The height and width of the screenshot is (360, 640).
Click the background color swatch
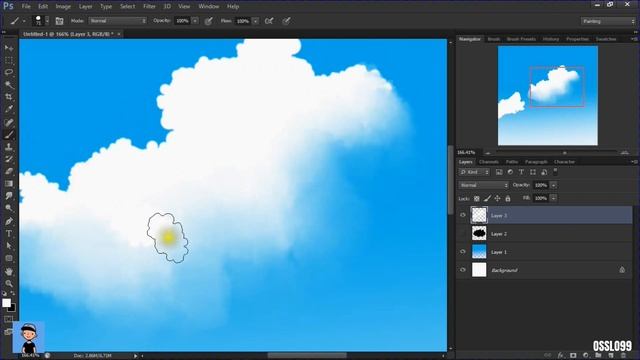click(13, 309)
